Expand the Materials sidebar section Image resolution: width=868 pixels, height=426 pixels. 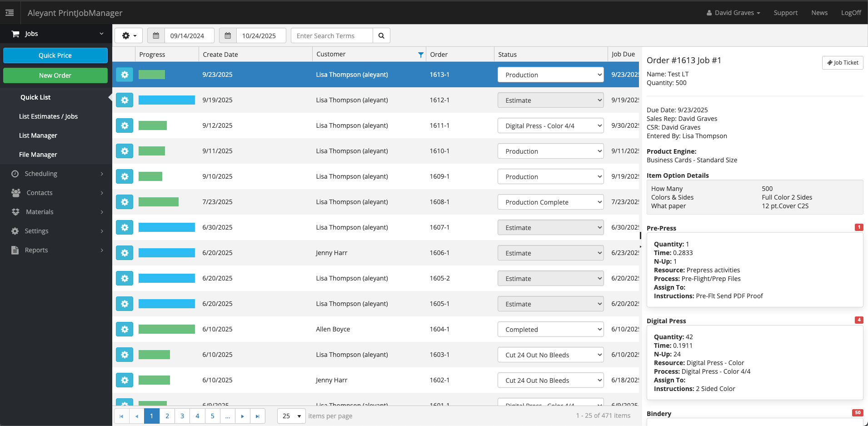point(56,212)
